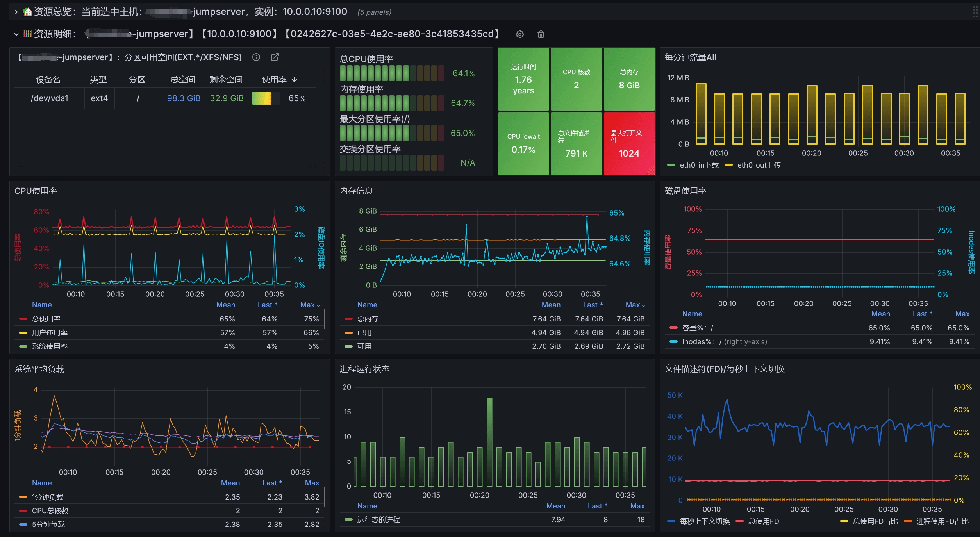This screenshot has height=537, width=980.
Task: Click the red 总使用率 color swatch in the legend
Action: (x=23, y=319)
